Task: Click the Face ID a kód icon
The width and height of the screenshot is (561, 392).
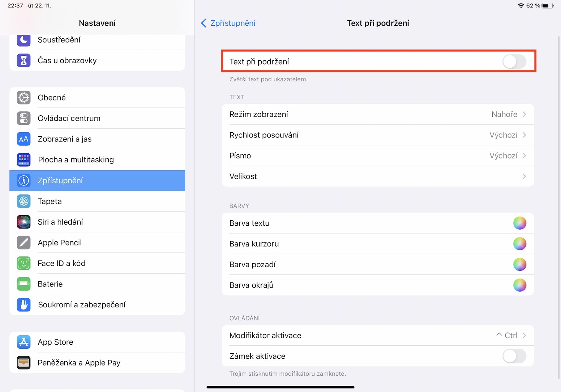Action: [24, 263]
